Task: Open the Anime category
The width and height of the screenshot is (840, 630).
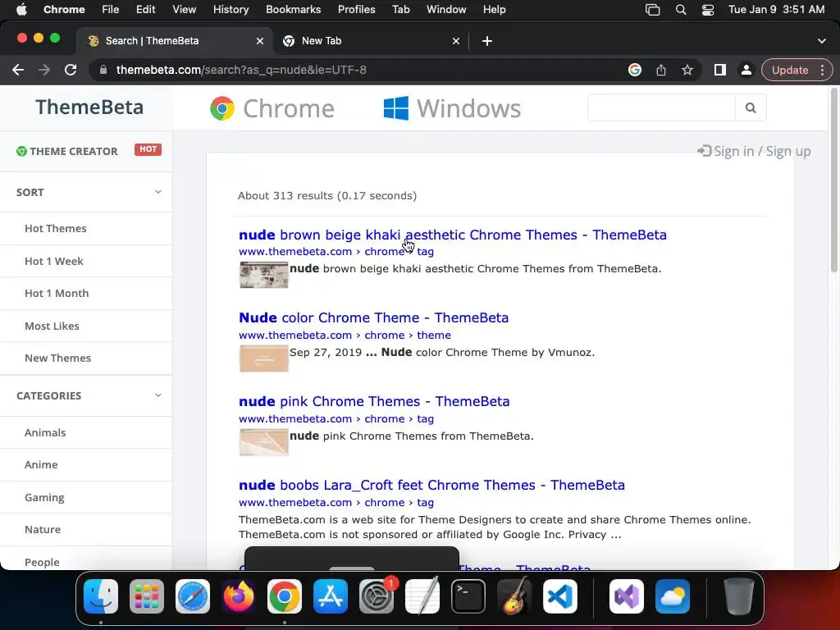Action: tap(41, 465)
